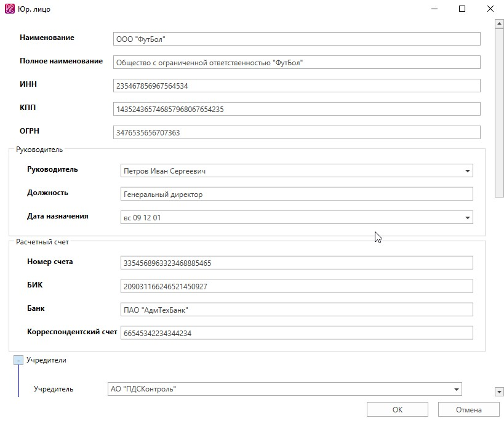Maximize the Юр. лицо window
The height and width of the screenshot is (421, 504).
click(462, 9)
